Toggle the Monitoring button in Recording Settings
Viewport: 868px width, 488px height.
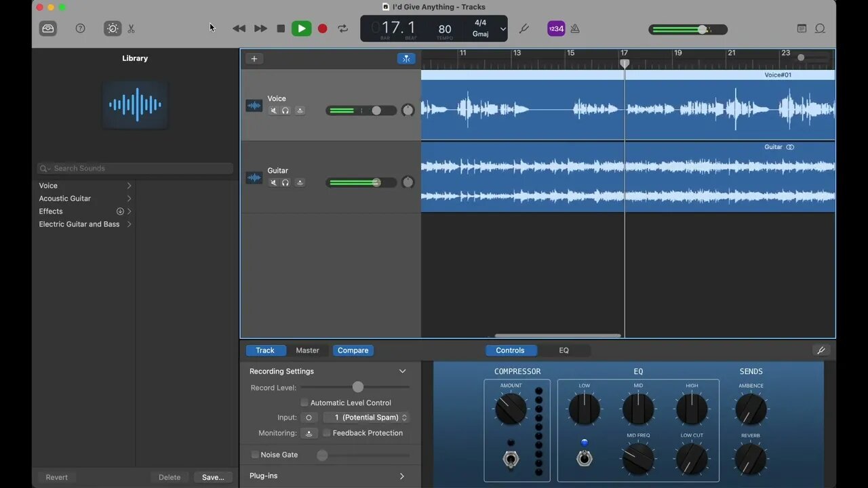[309, 433]
